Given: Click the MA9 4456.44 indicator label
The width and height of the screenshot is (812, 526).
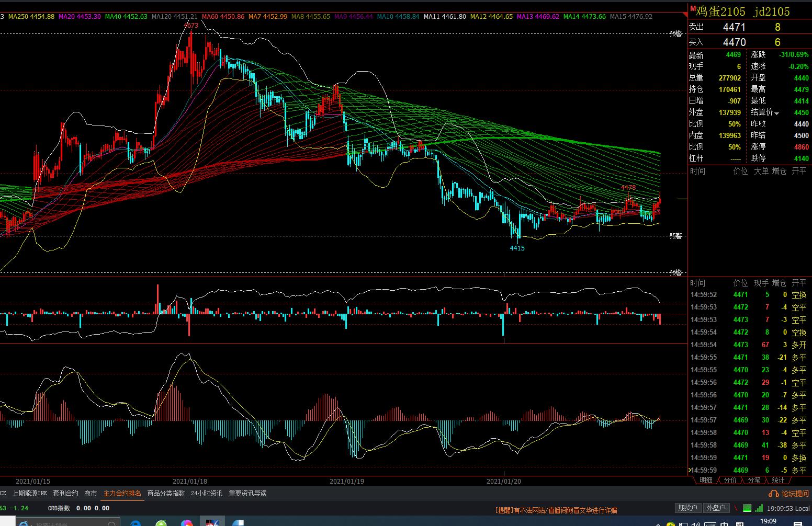Looking at the screenshot, I should point(354,17).
